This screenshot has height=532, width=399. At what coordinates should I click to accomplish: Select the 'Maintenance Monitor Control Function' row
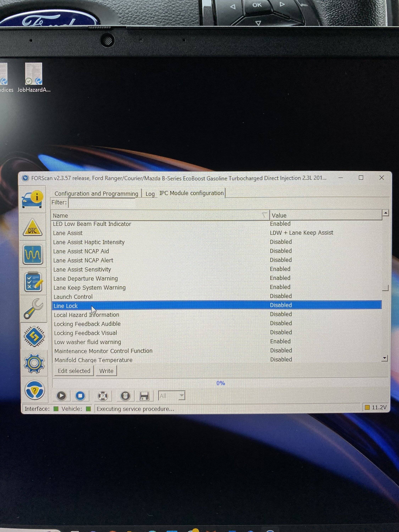click(217, 351)
